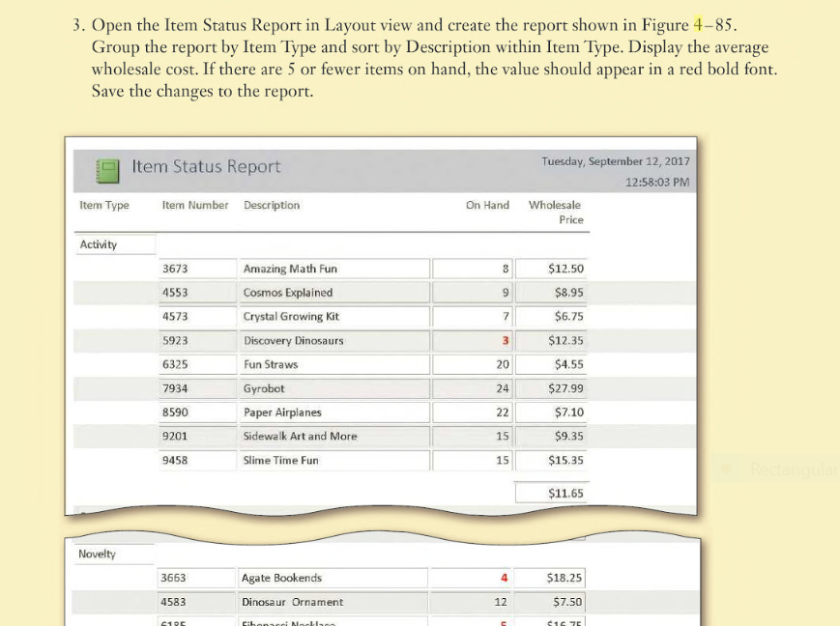
Task: Click the Item Status Report title
Action: 206,166
